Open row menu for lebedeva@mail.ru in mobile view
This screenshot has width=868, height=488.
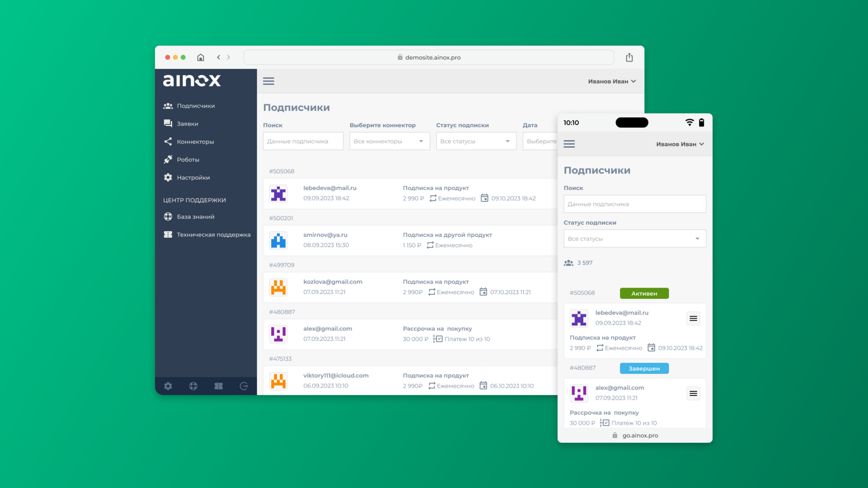pos(693,319)
